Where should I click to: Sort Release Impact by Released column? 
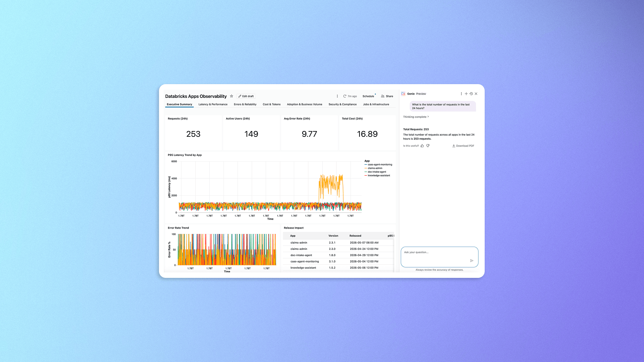click(355, 236)
